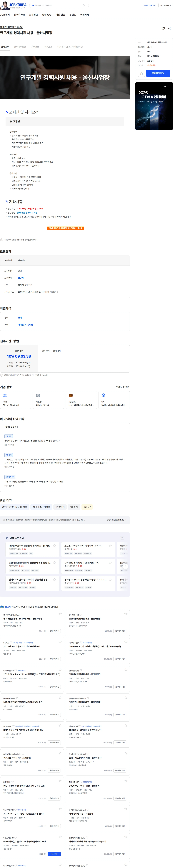This screenshot has height=868, width=173.
Task: Click external link icon of 부산·울산·경남 tab
Action: 82,47
